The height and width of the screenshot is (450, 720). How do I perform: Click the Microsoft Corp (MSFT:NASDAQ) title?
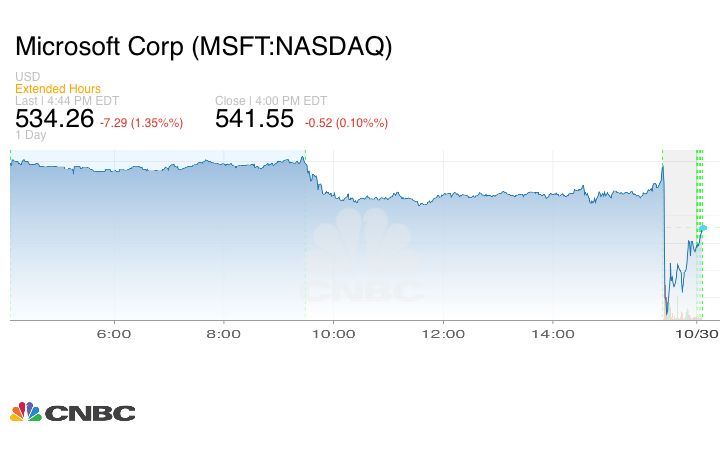pos(204,46)
